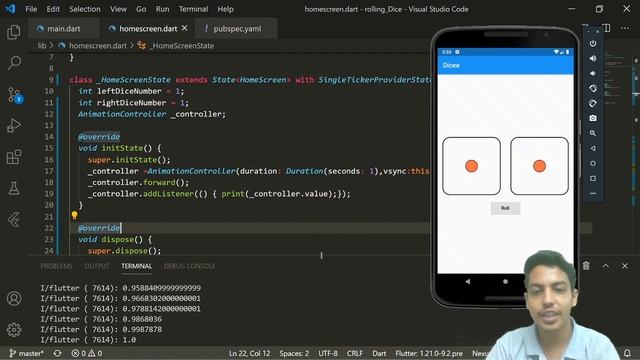Click Ln 22, Col 12 in status bar
This screenshot has width=640, height=360.
[x=249, y=353]
